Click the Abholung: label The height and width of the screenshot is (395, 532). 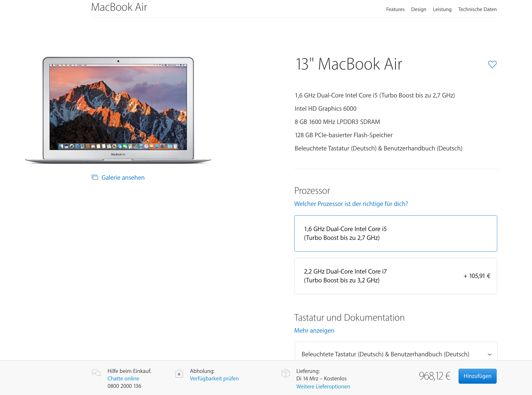click(202, 371)
